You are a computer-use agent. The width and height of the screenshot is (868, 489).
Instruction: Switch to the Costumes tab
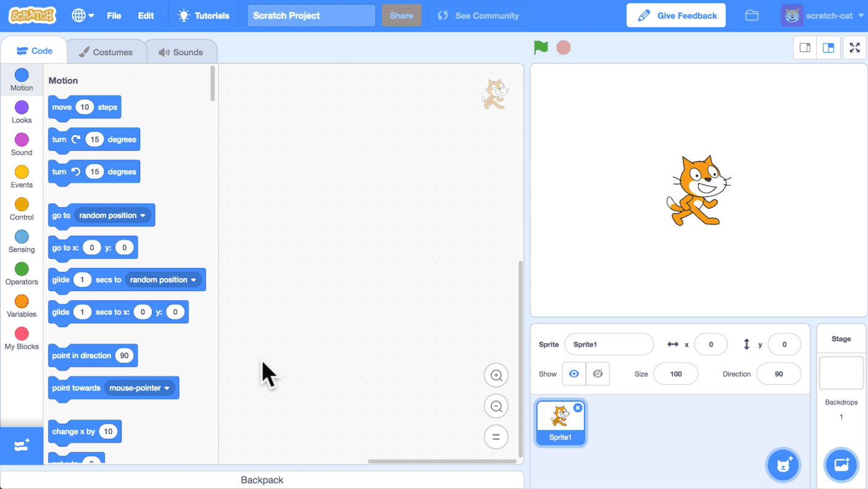pos(105,52)
